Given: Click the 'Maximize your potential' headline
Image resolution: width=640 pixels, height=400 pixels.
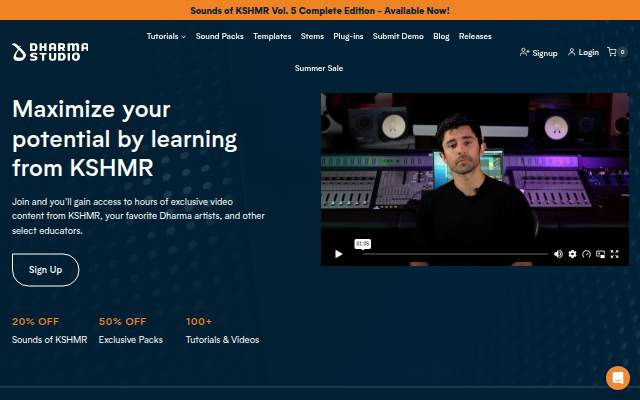Looking at the screenshot, I should pyautogui.click(x=124, y=138).
